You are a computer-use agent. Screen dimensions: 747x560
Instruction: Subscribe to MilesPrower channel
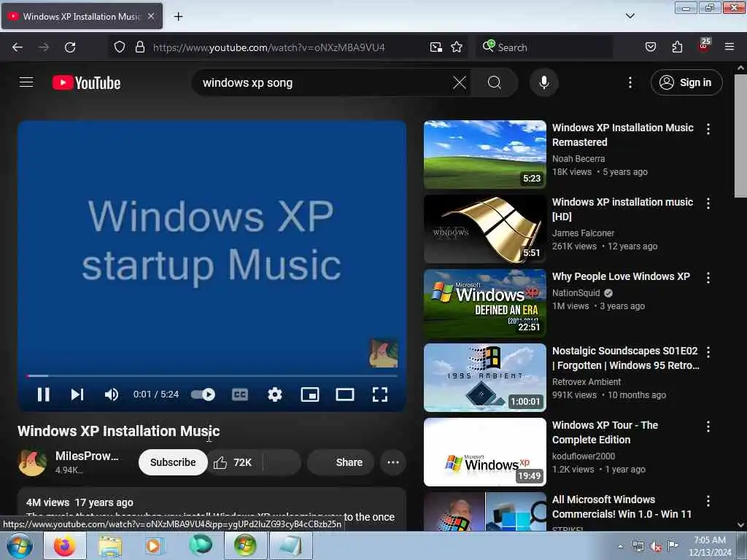click(173, 462)
